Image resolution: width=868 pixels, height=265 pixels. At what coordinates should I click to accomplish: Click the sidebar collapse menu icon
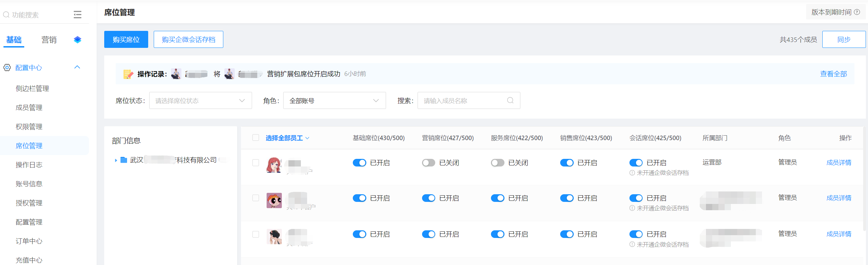78,15
